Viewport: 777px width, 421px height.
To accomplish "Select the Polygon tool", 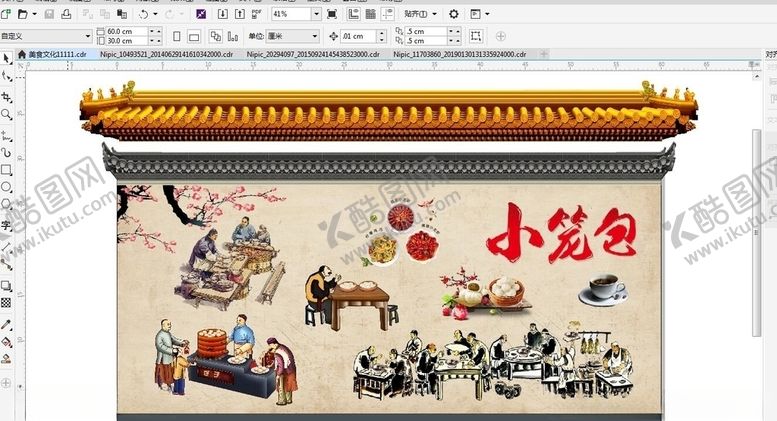I will click(x=6, y=204).
